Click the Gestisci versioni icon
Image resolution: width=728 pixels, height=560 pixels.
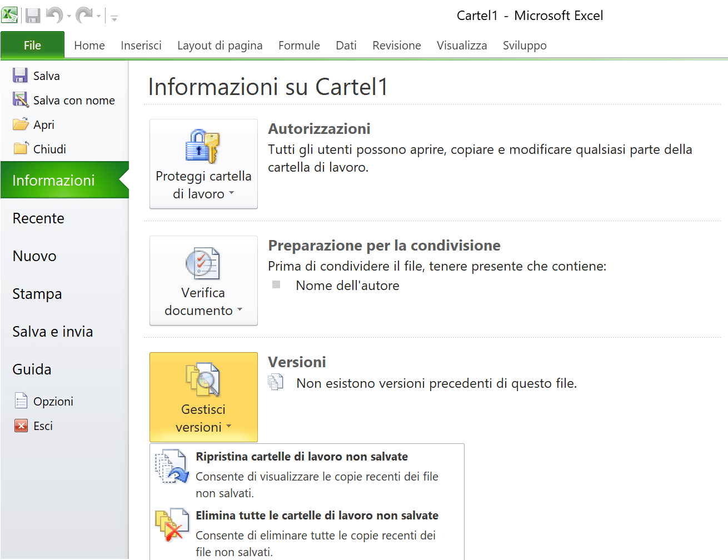(x=203, y=379)
